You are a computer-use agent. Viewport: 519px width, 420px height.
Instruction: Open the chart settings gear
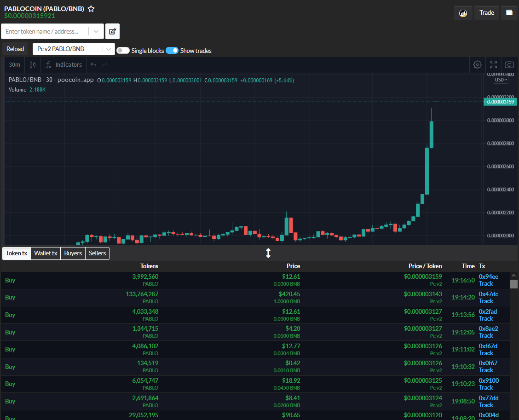pyautogui.click(x=477, y=64)
